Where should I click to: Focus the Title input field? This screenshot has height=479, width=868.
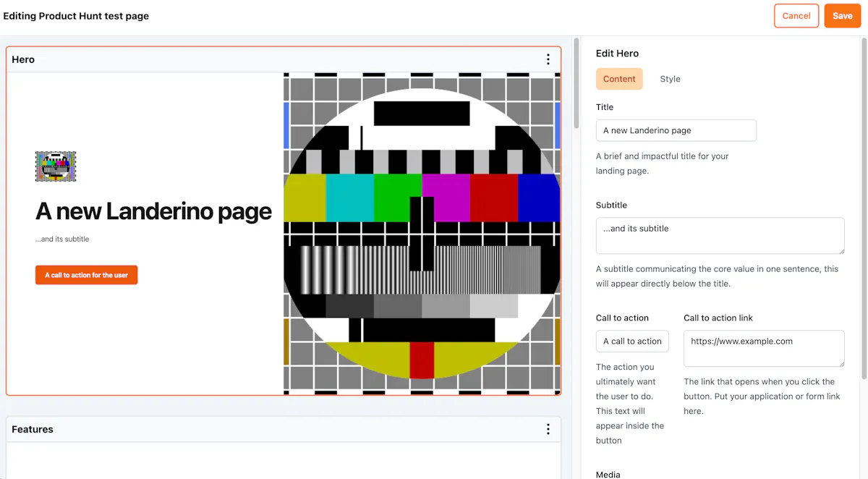click(676, 130)
